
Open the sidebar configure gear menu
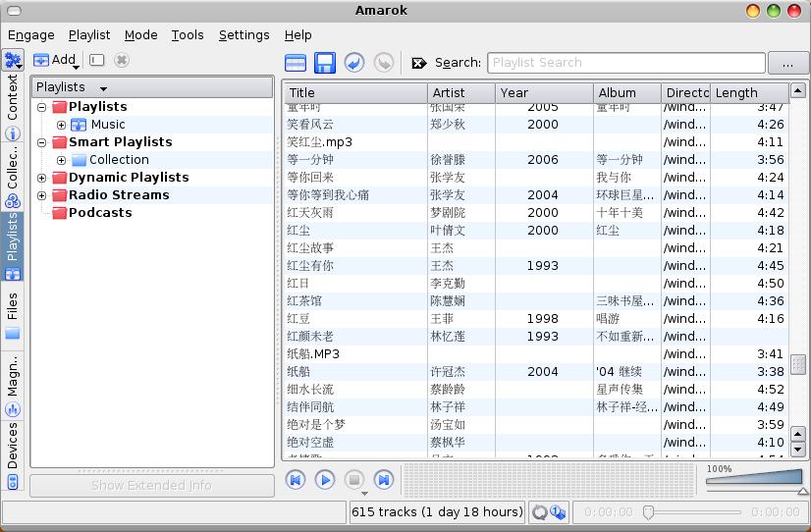pos(13,60)
